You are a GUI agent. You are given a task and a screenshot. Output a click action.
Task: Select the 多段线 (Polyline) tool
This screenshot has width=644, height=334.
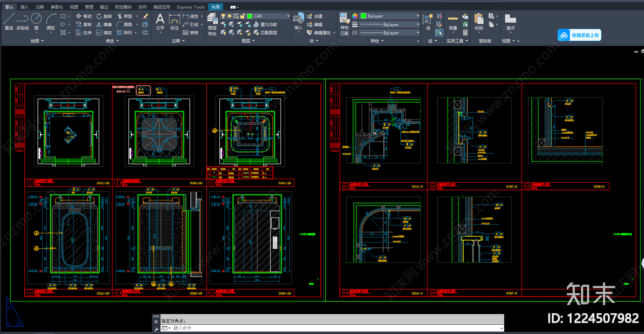(23, 21)
